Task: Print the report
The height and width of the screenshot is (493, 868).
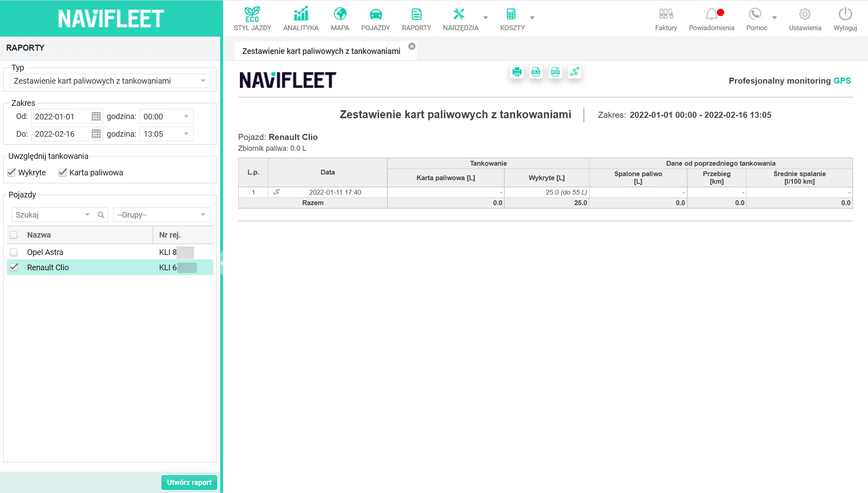Action: coord(517,72)
